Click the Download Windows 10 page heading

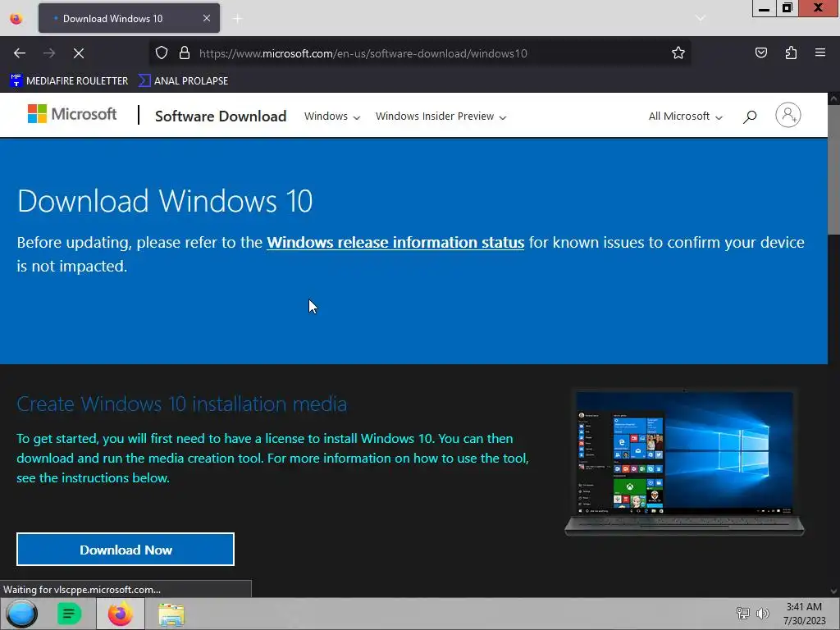[x=165, y=201]
